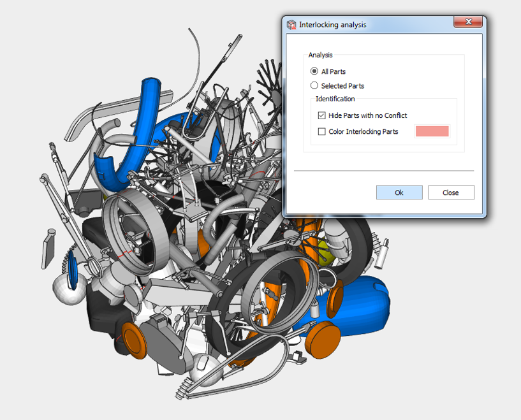Screen dimensions: 521x420
Task: Open the pink interlocking color swatch
Action: pyautogui.click(x=432, y=131)
